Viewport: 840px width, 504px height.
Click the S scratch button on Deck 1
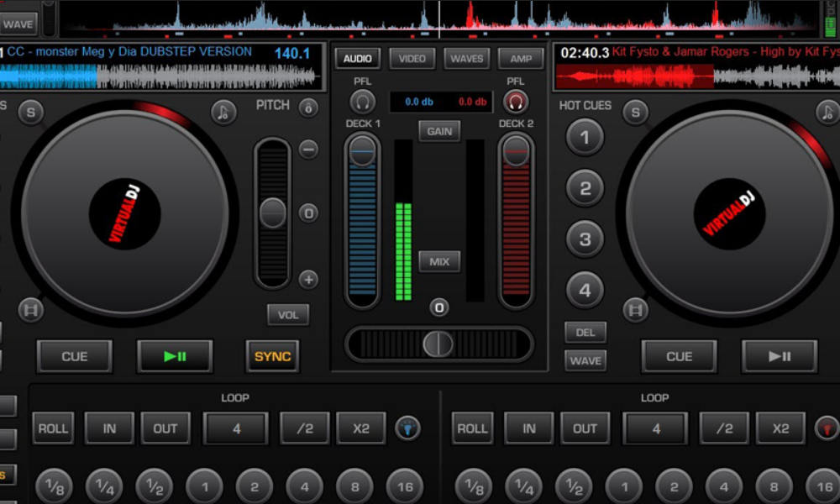pyautogui.click(x=30, y=113)
